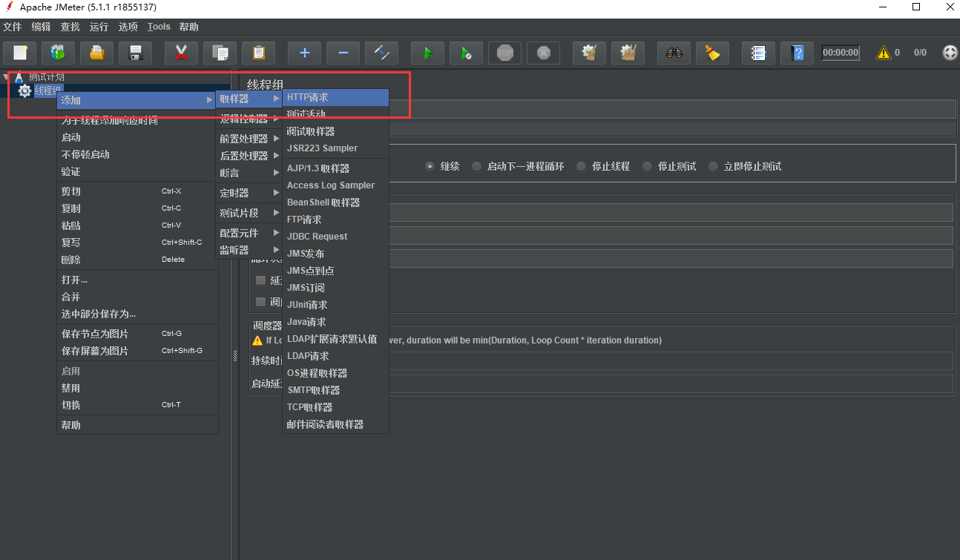The height and width of the screenshot is (560, 960).
Task: Click the Save floppy disk toolbar icon
Action: coord(135,53)
